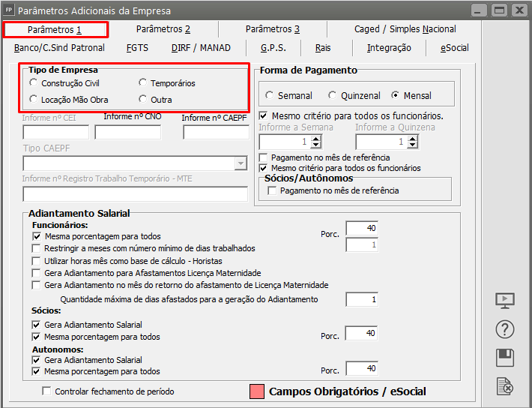The height and width of the screenshot is (408, 532).
Task: Click the Informe nº CNO input field
Action: tap(127, 133)
